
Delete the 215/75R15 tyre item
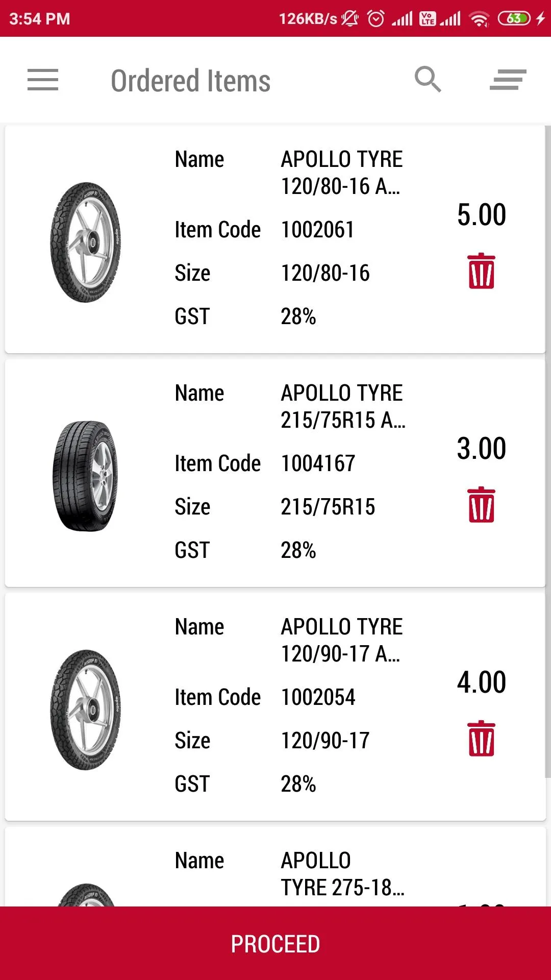482,505
